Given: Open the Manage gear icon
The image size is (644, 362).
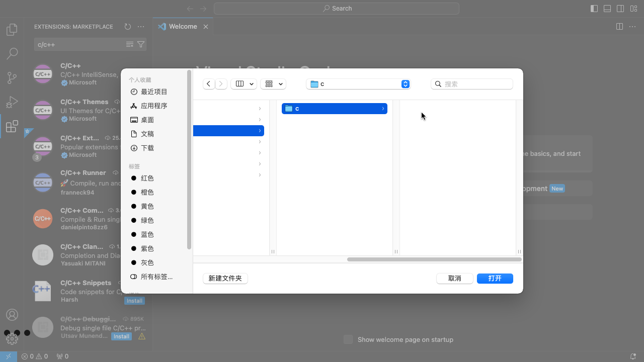Looking at the screenshot, I should click(x=12, y=339).
